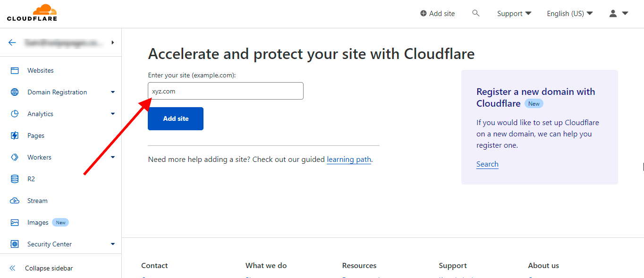Click the back arrow icon in sidebar
The width and height of the screenshot is (644, 278).
(x=12, y=42)
